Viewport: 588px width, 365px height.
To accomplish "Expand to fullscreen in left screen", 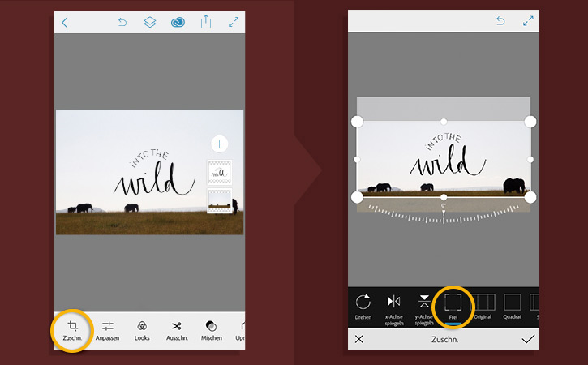I will pos(234,22).
